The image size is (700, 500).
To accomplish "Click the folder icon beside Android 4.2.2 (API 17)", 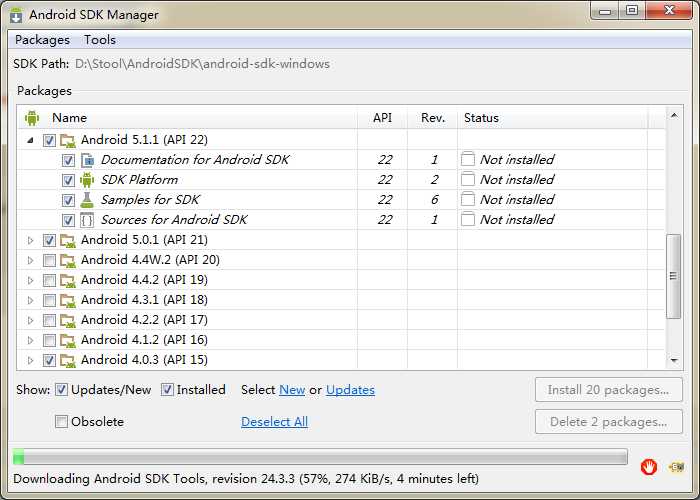I will point(68,320).
